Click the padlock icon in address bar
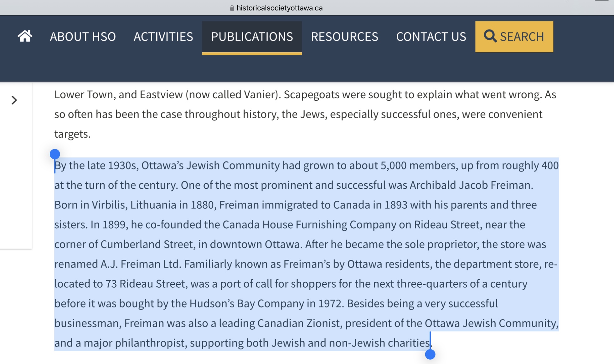Viewport: 614px width, 364px height. point(232,8)
